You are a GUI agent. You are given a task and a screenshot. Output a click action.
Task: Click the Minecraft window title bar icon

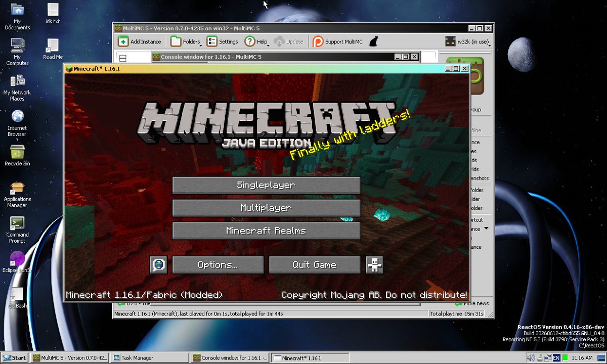click(69, 68)
